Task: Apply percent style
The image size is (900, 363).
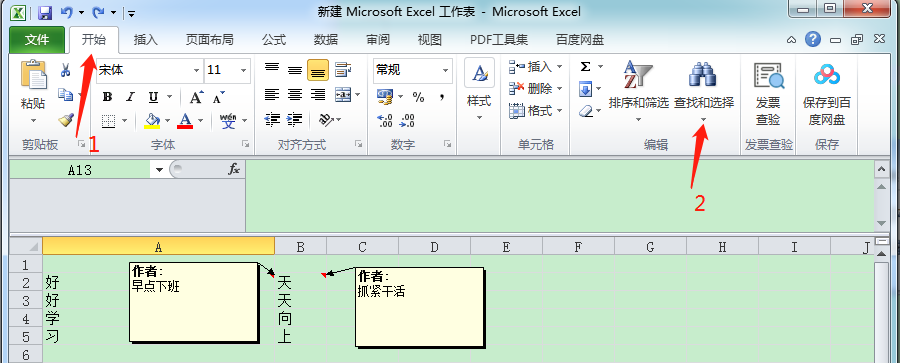Action: tap(418, 97)
